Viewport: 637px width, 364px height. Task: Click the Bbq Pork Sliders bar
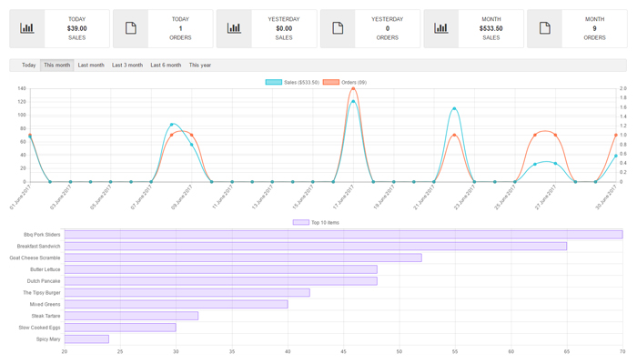coord(342,235)
